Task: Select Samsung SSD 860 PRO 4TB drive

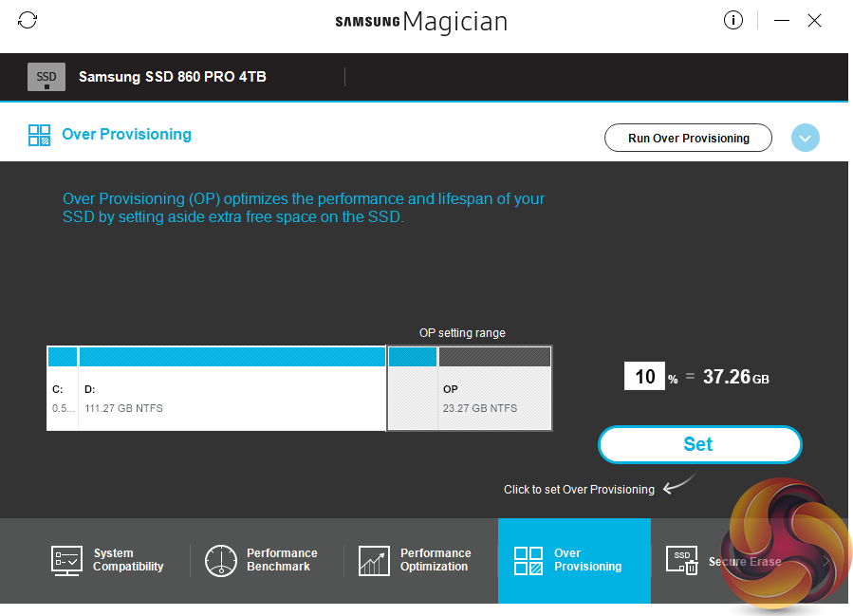Action: (x=173, y=77)
